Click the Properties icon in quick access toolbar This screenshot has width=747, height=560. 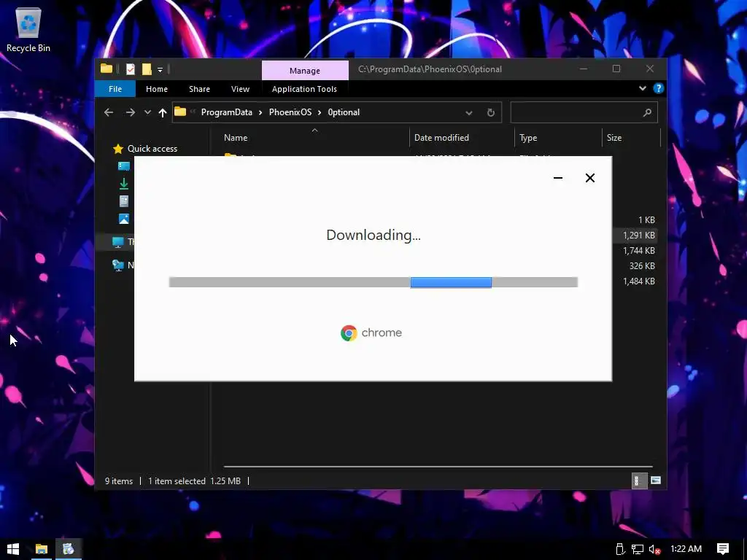coord(130,69)
